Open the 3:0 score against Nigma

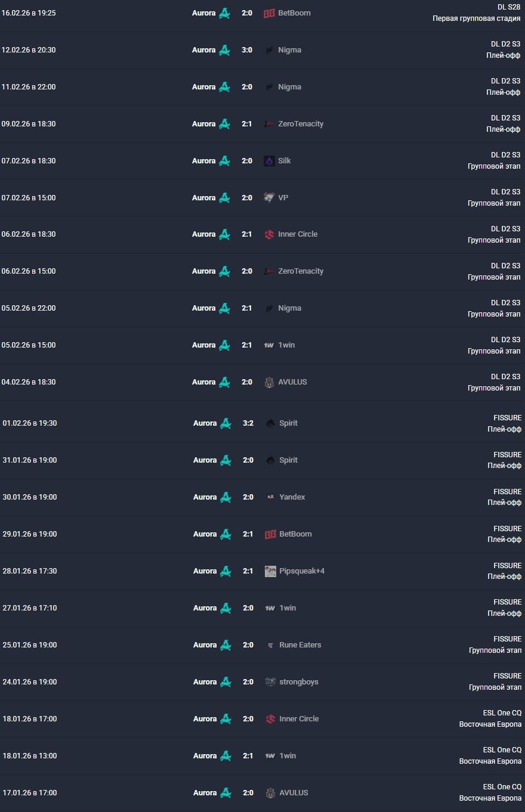coord(247,50)
